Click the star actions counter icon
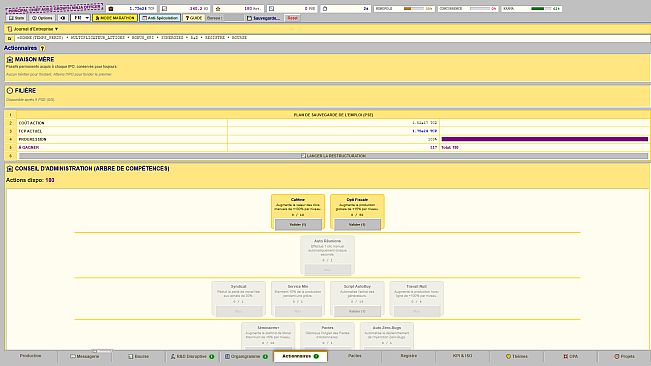 click(218, 9)
